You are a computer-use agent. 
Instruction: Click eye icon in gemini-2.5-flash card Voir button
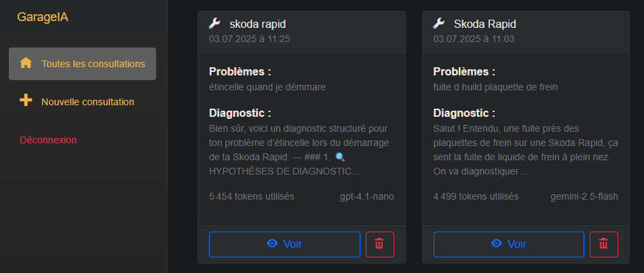[x=496, y=243]
